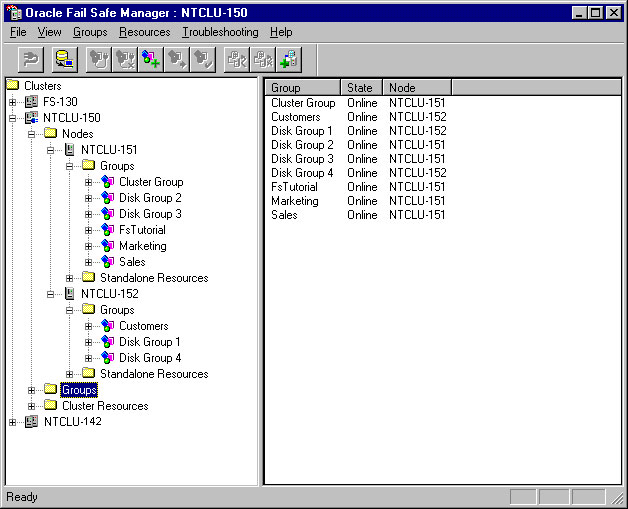Expand the Cluster Resources folder
This screenshot has height=509, width=628.
point(32,406)
